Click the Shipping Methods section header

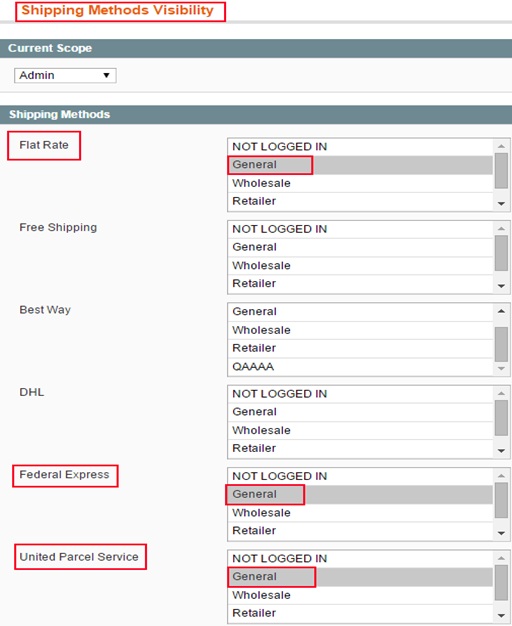[x=256, y=115]
